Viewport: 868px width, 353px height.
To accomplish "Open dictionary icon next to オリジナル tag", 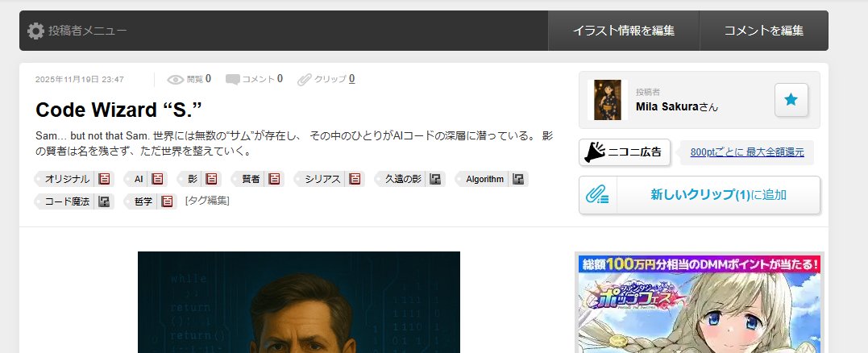I will 104,179.
